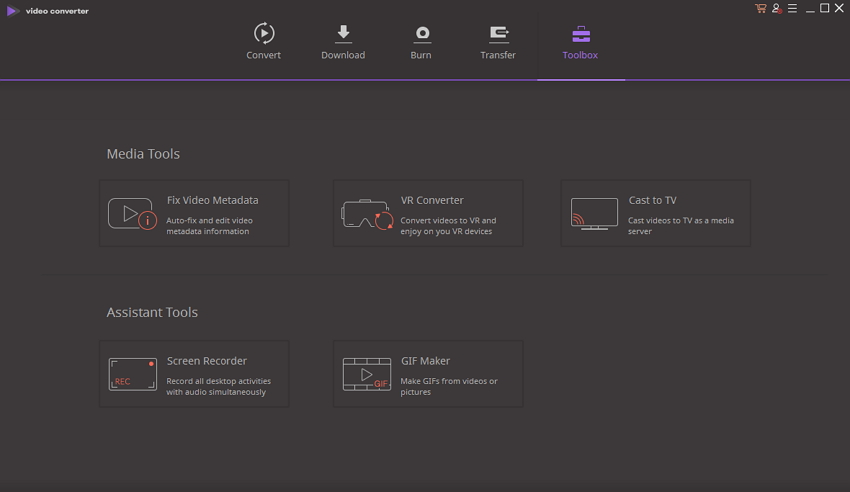Screen dimensions: 850x492
Task: Switch to the Toolbox tab label
Action: [580, 55]
